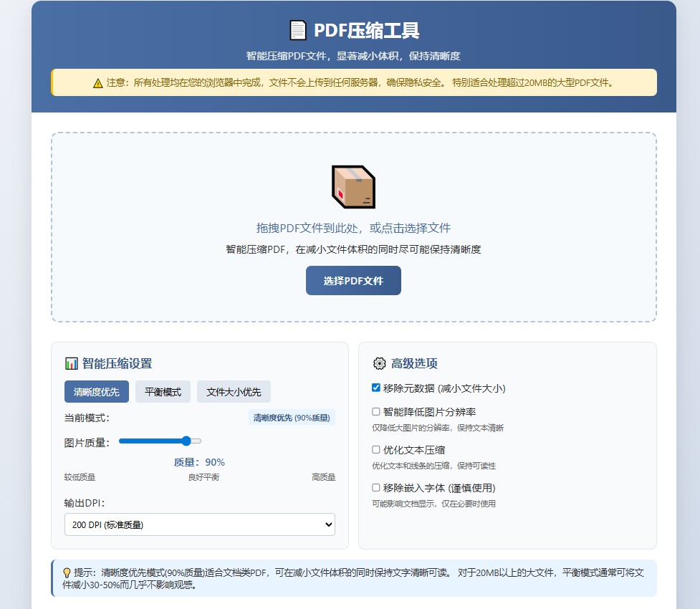This screenshot has width=700, height=609.
Task: Click the 清晰度优先 (90%质量) mode badge
Action: 292,418
